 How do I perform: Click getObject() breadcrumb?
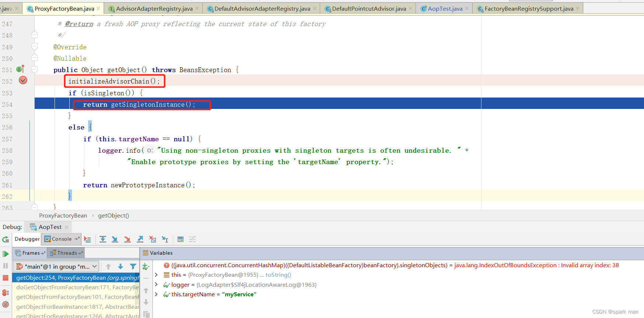coord(114,216)
